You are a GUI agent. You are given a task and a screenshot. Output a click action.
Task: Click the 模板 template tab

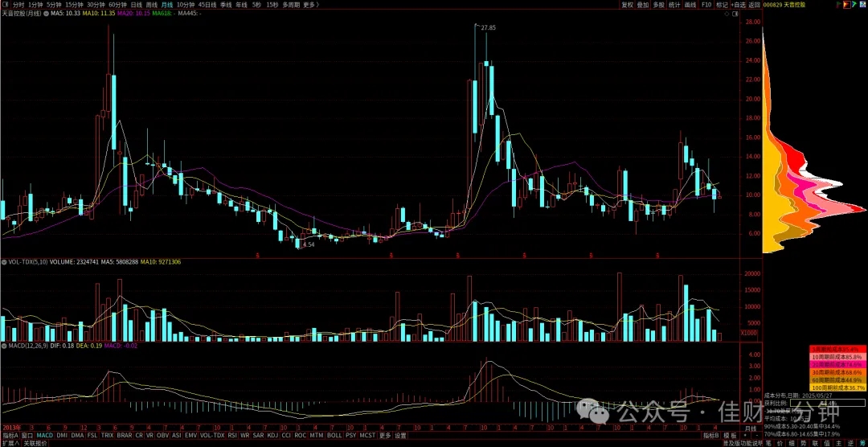pos(730,436)
